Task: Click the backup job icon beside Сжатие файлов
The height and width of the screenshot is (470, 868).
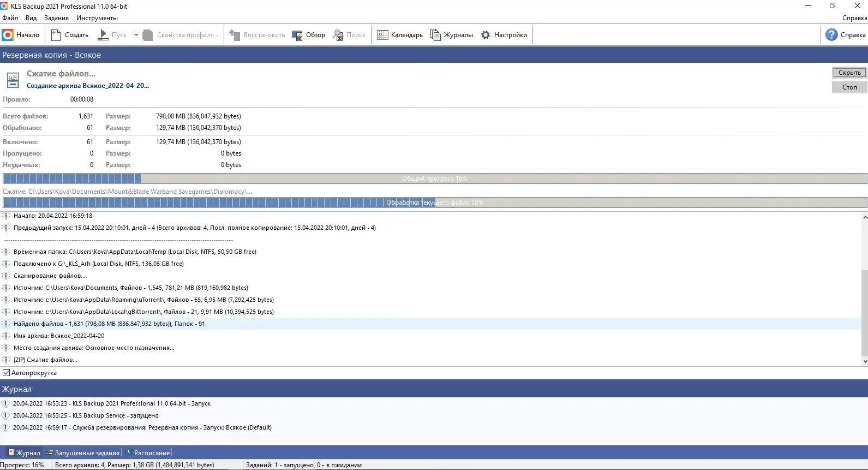Action: pos(13,80)
